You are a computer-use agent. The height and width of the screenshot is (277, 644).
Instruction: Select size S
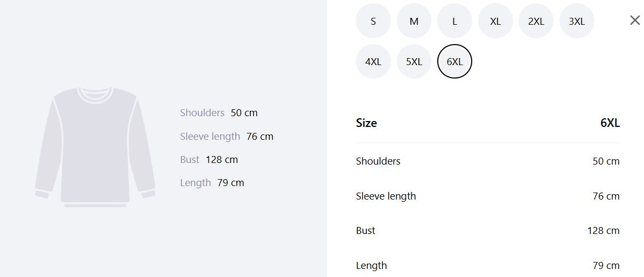click(373, 21)
